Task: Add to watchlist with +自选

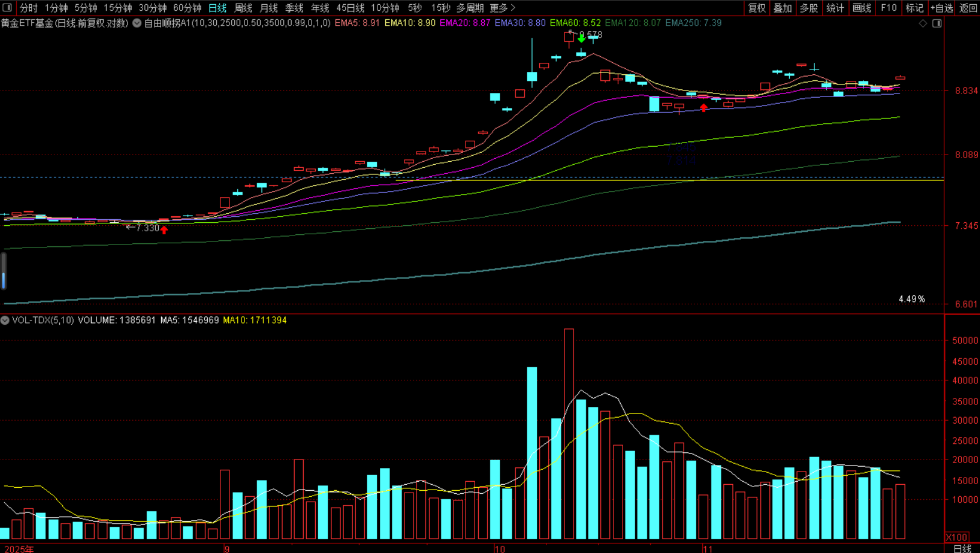Action: point(941,8)
